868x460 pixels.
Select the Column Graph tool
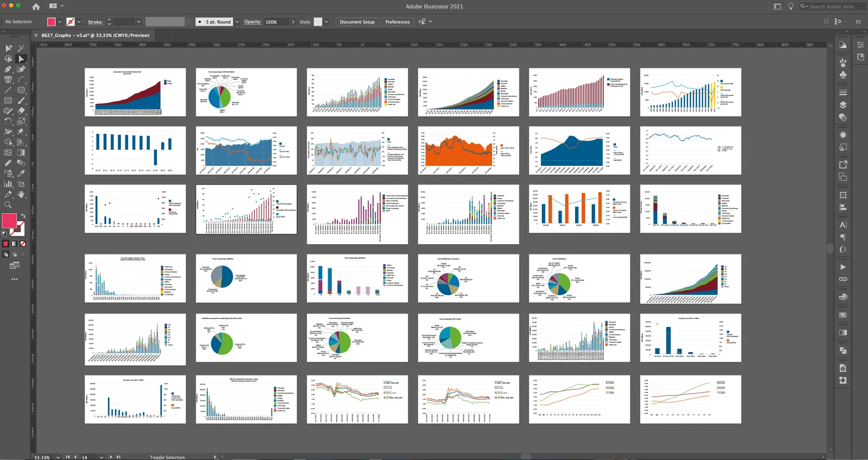tap(8, 184)
